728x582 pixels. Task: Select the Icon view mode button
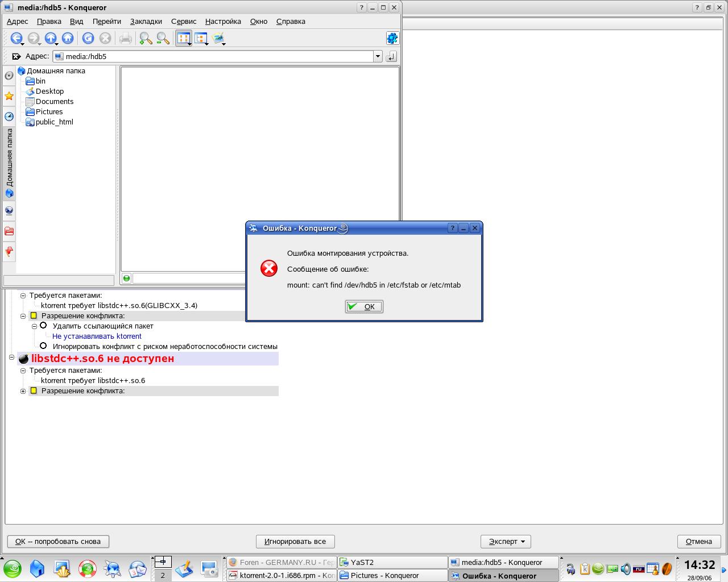184,38
